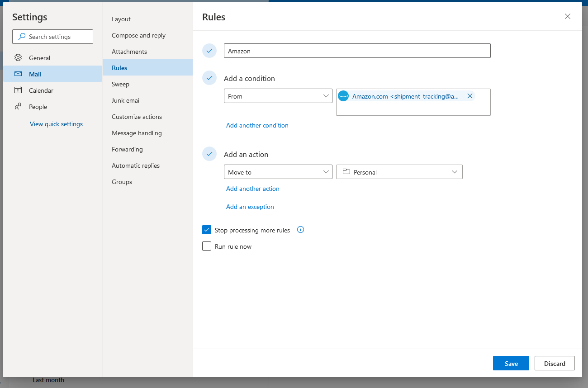The width and height of the screenshot is (588, 388).
Task: Go to Automatic replies section
Action: click(136, 166)
